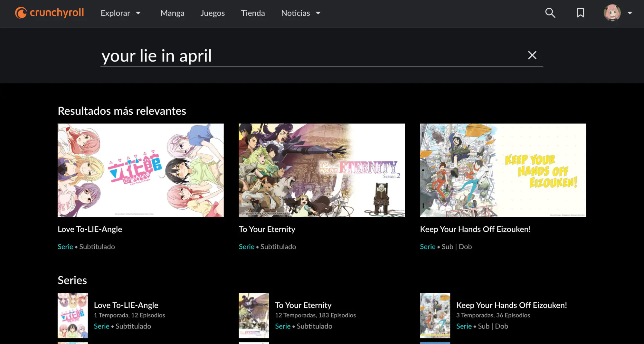Open the Juegos menu item
Screen dimensions: 644x344
(x=213, y=13)
